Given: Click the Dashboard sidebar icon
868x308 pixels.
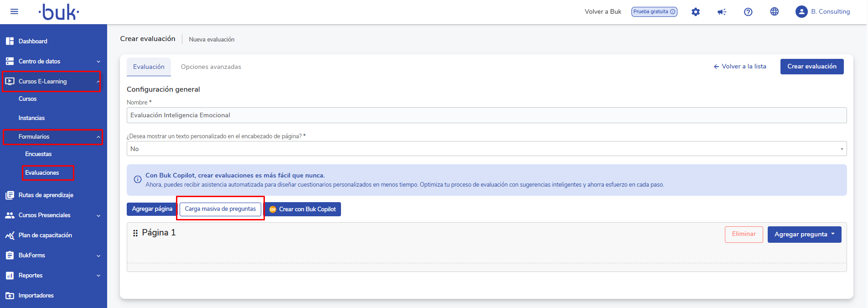Looking at the screenshot, I should [x=10, y=41].
